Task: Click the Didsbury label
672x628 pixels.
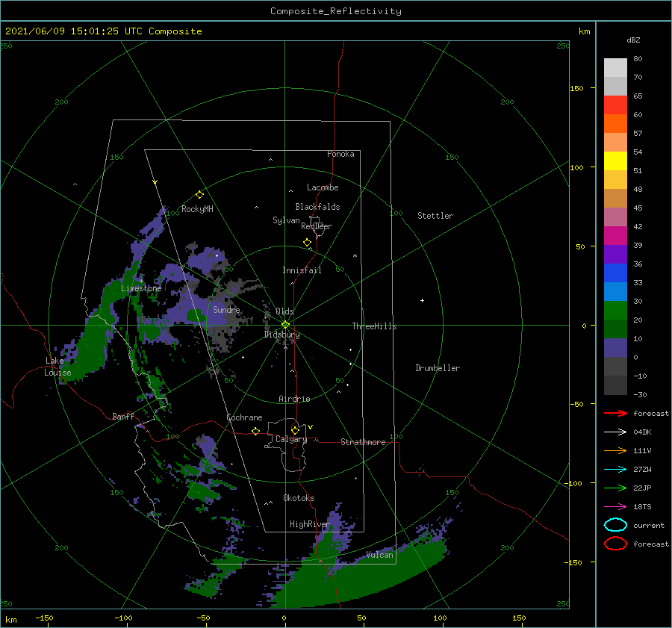Action: click(281, 335)
